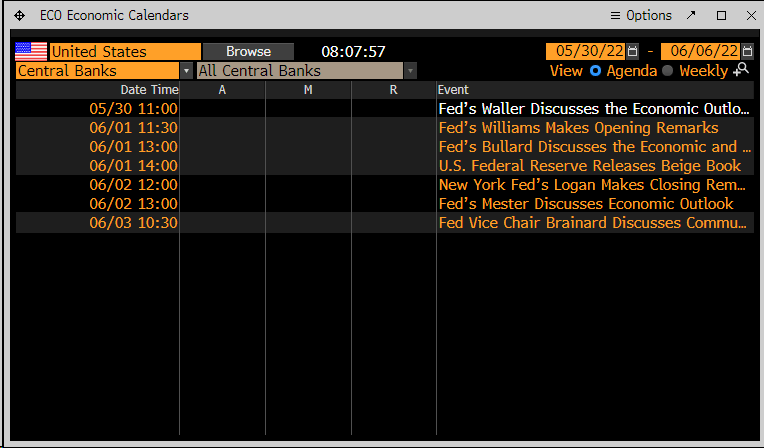764x448 pixels.
Task: Click the clock time 08:07:57
Action: 353,51
